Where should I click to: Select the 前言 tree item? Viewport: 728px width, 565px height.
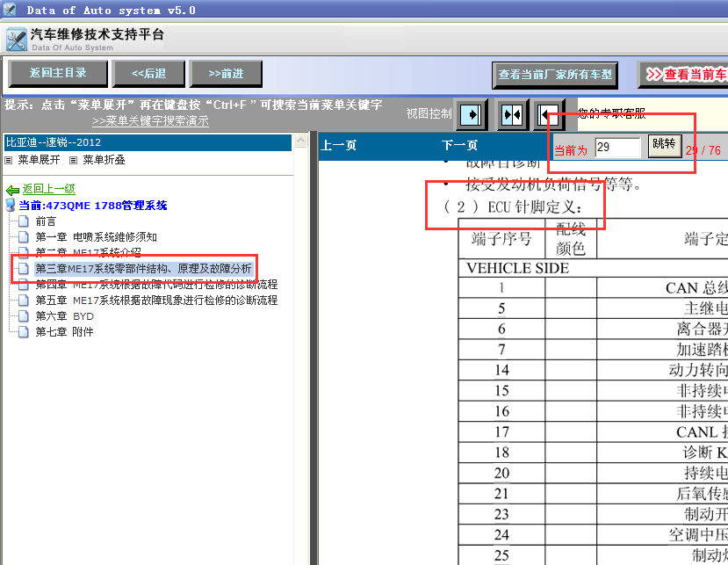click(46, 221)
